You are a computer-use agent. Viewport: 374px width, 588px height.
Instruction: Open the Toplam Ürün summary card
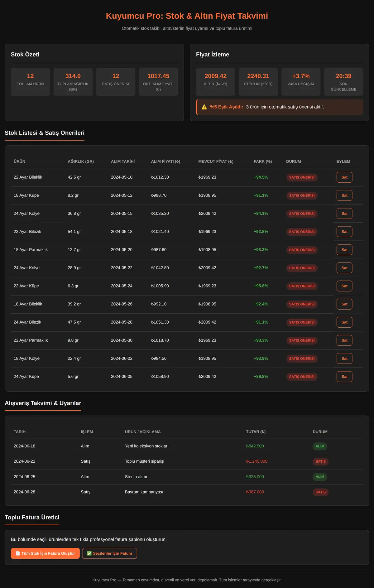point(30,82)
